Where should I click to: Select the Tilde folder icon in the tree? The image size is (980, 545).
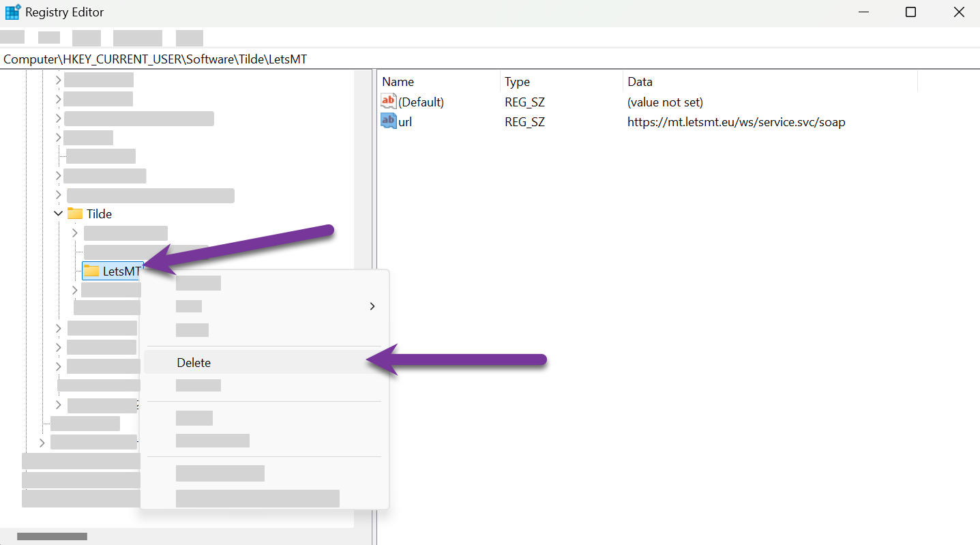point(75,213)
